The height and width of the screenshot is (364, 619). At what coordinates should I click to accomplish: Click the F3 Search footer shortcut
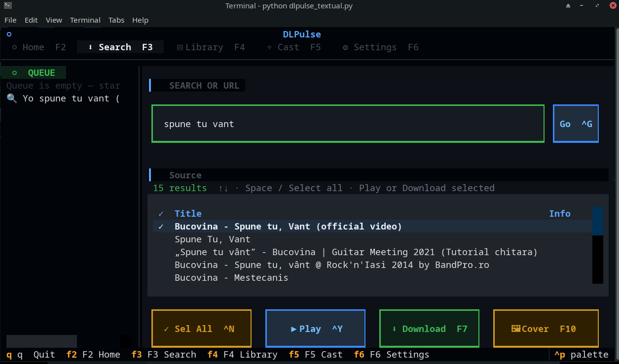(x=164, y=355)
